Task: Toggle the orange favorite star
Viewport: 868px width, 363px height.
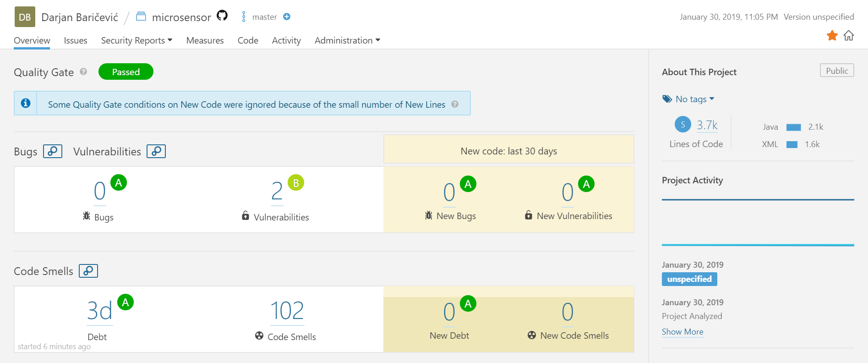Action: point(832,35)
